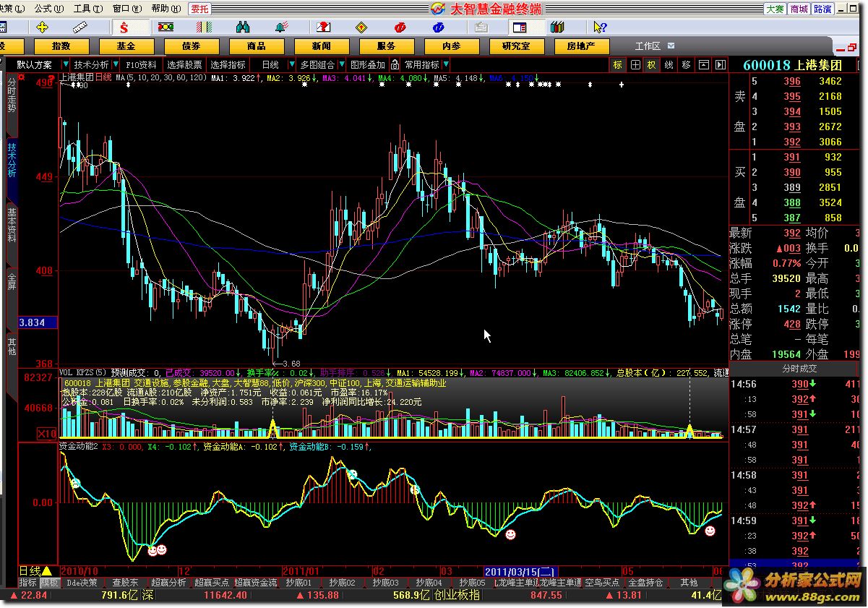Click the 2011/03/15 date marker on timeline
Screen dimensions: 868x608
(520, 570)
